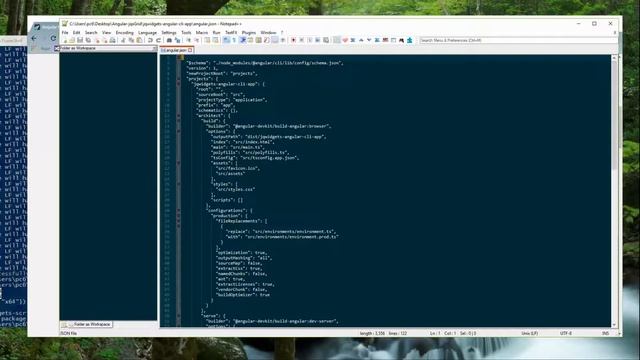640x360 pixels.
Task: Open the Settings menu
Action: coord(169,32)
